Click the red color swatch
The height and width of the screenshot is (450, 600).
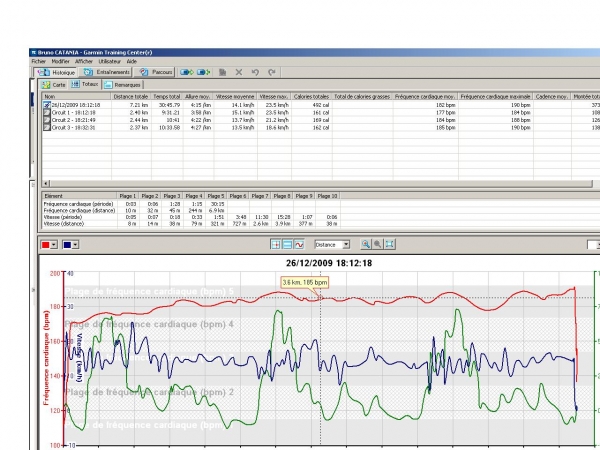(x=46, y=245)
